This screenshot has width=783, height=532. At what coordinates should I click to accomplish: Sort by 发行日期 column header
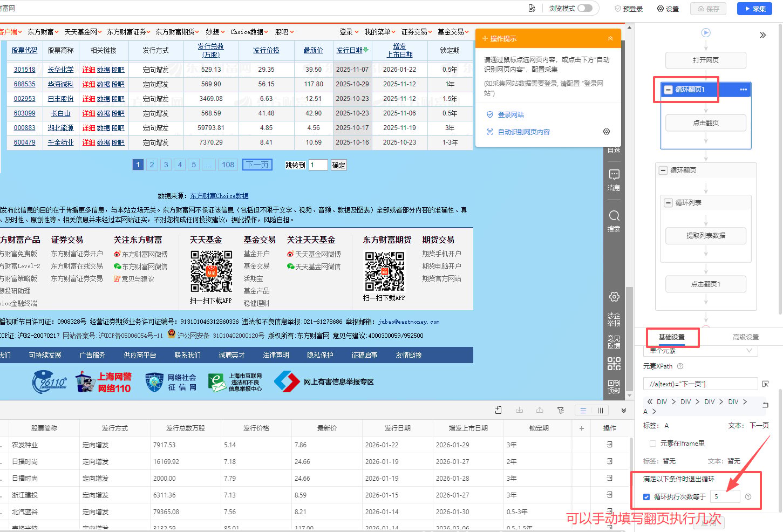pos(352,50)
